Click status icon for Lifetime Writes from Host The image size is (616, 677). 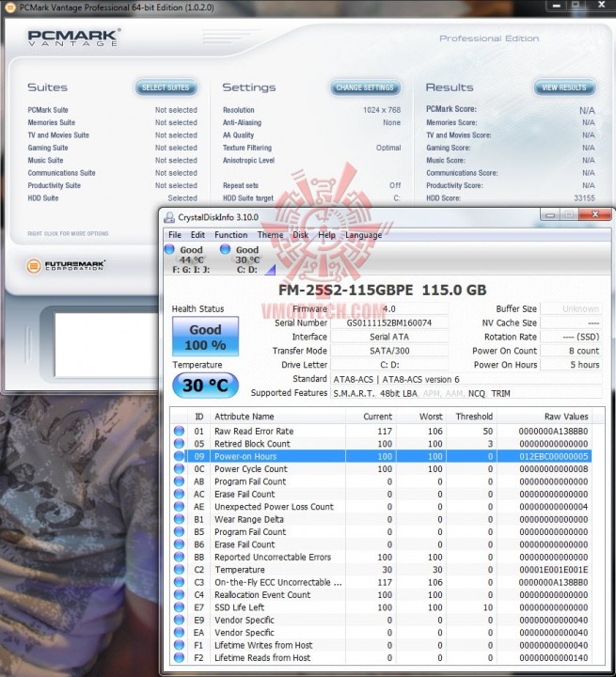(179, 645)
